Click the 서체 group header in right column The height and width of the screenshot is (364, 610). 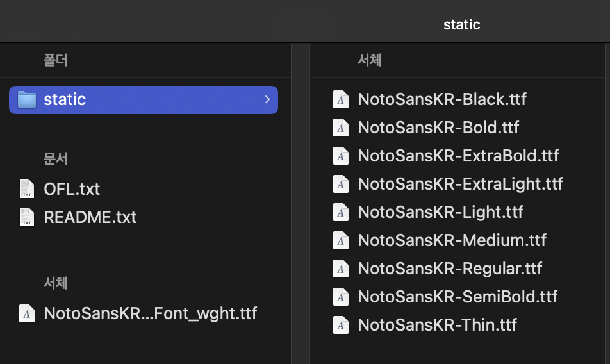click(369, 60)
